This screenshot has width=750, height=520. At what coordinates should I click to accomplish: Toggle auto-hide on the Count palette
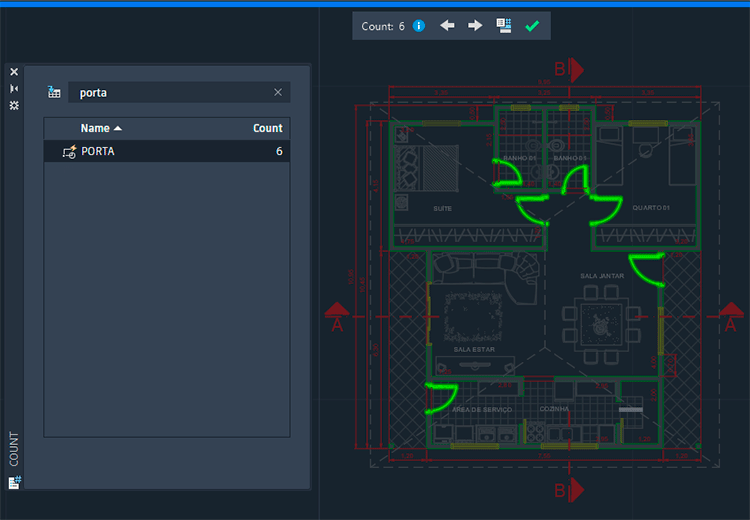point(14,88)
